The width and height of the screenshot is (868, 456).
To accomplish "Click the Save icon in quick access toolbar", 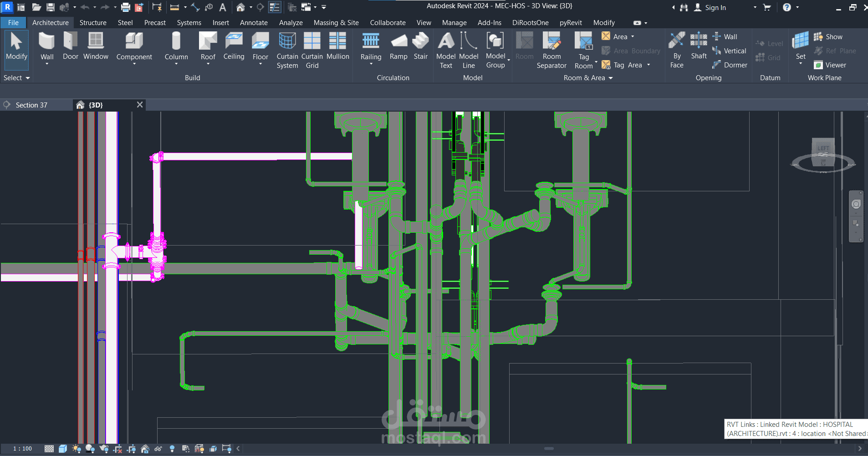I will pos(51,7).
